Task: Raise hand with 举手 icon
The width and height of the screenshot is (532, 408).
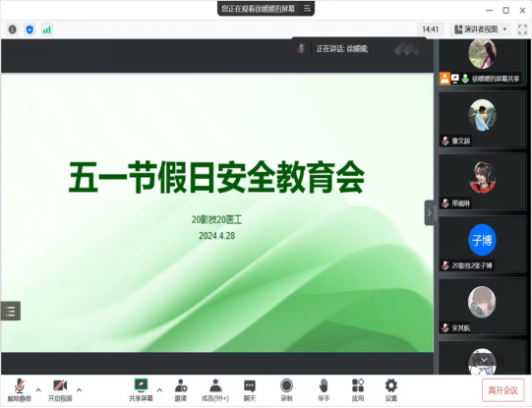Action: [x=324, y=390]
